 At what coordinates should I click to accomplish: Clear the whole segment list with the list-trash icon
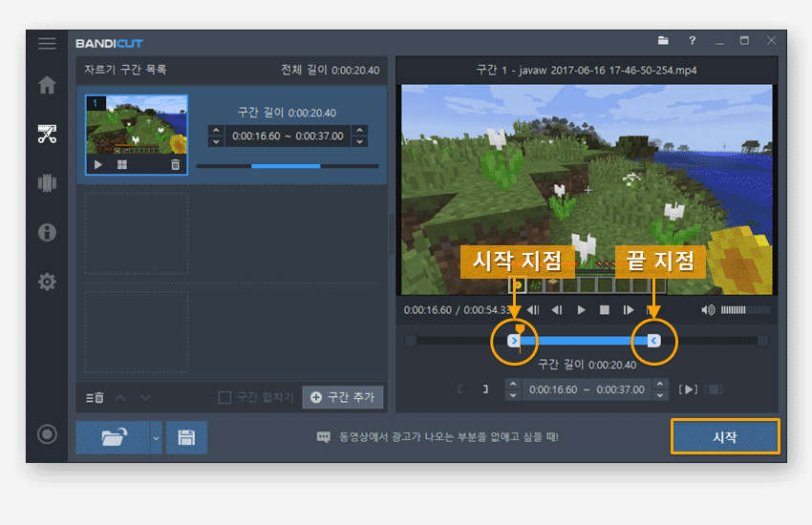[95, 398]
